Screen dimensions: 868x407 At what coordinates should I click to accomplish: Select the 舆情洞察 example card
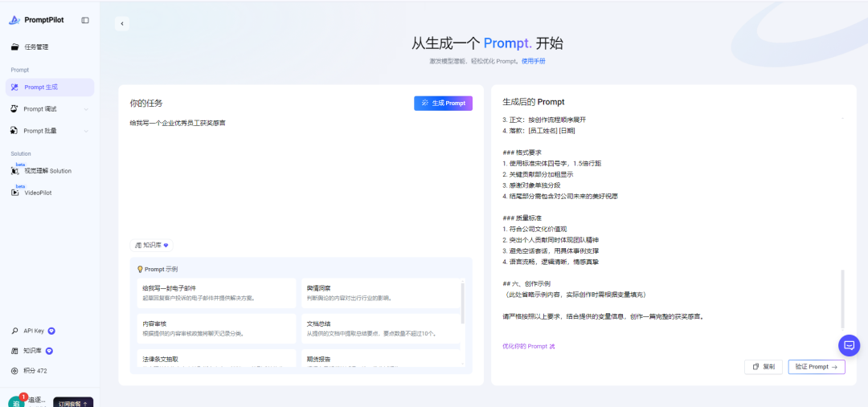pyautogui.click(x=380, y=293)
